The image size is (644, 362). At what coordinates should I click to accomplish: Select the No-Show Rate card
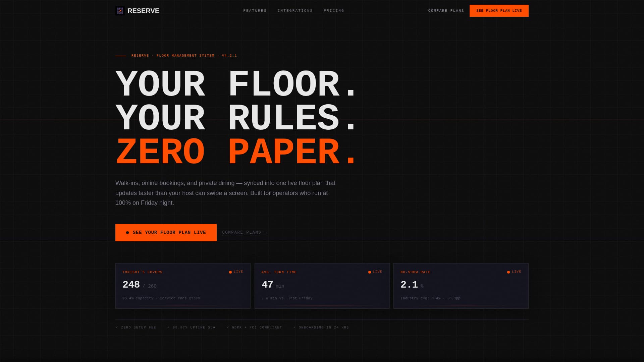(461, 286)
